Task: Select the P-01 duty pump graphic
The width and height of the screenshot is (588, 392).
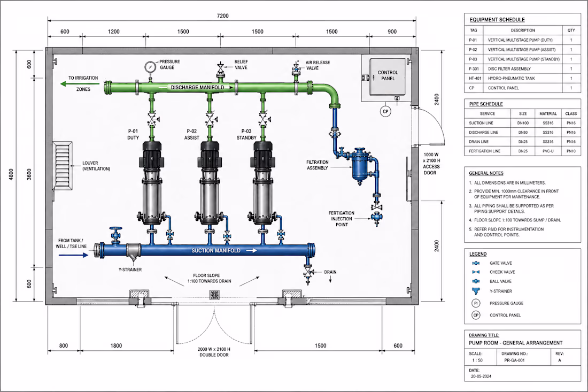Action: tap(151, 183)
